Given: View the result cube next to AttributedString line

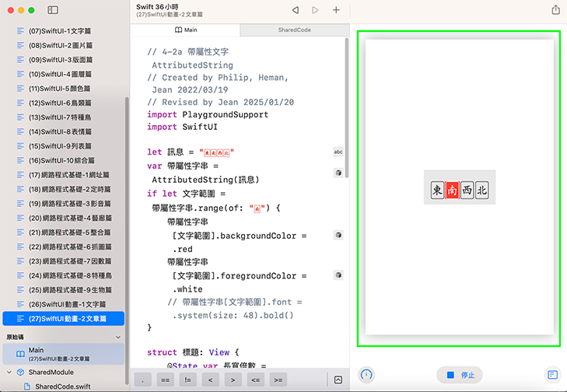Looking at the screenshot, I should [x=338, y=173].
